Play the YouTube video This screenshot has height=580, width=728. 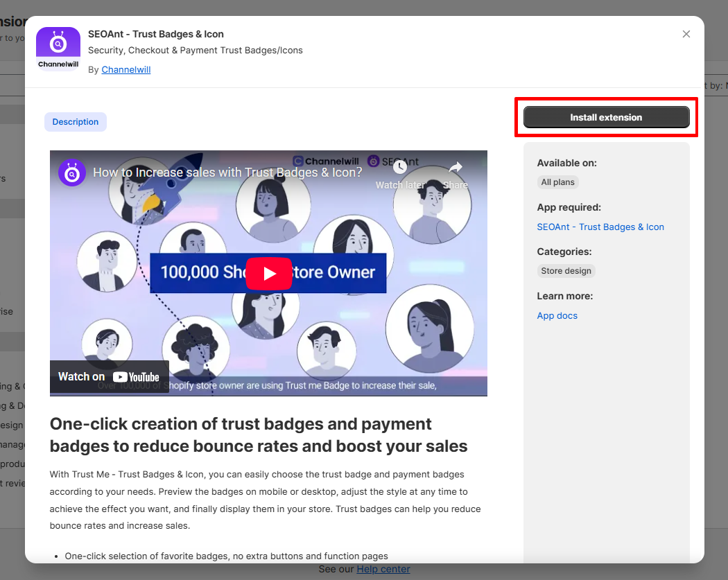click(269, 273)
